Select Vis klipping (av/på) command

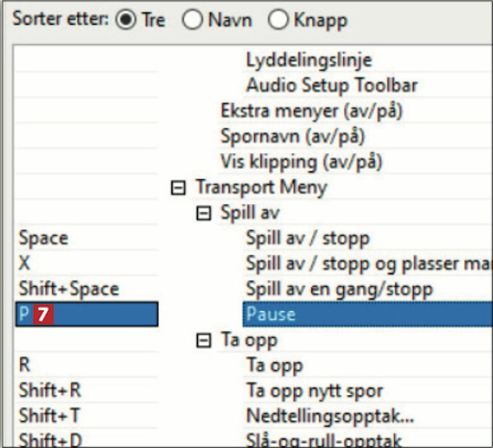tap(301, 162)
